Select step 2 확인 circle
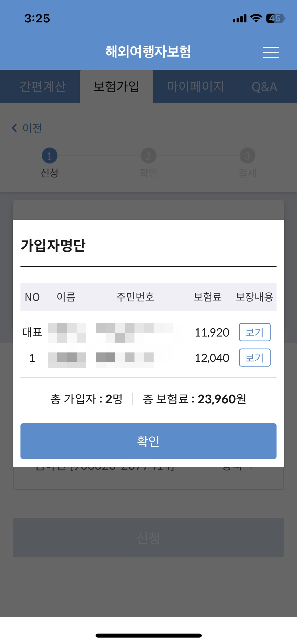The width and height of the screenshot is (297, 644). [x=148, y=156]
